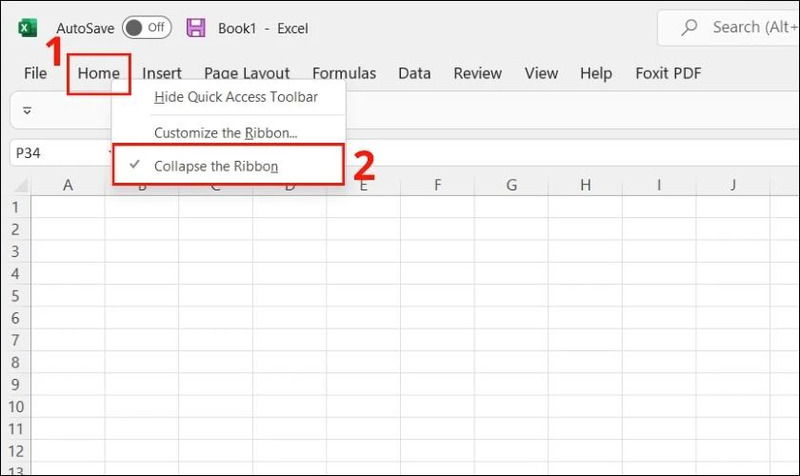Viewport: 800px width, 476px height.
Task: Click the Name Box showing P34
Action: 60,153
